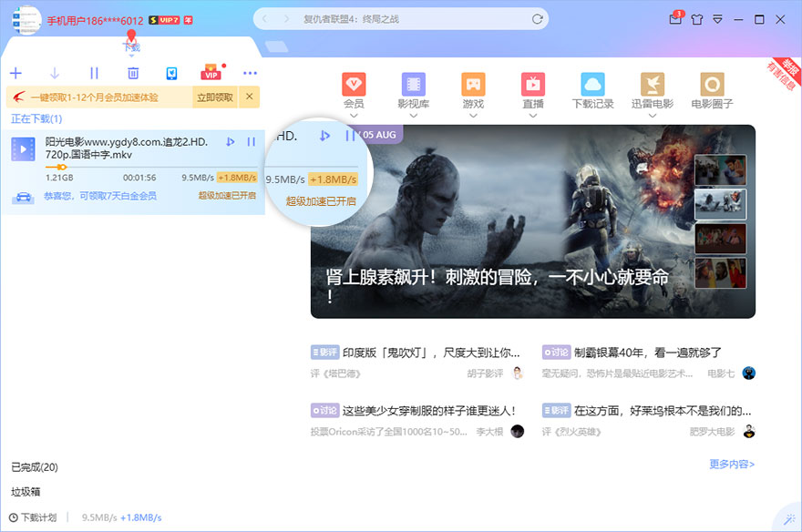Image resolution: width=802 pixels, height=532 pixels.
Task: Select the first thumbnail on the banner
Action: click(720, 169)
